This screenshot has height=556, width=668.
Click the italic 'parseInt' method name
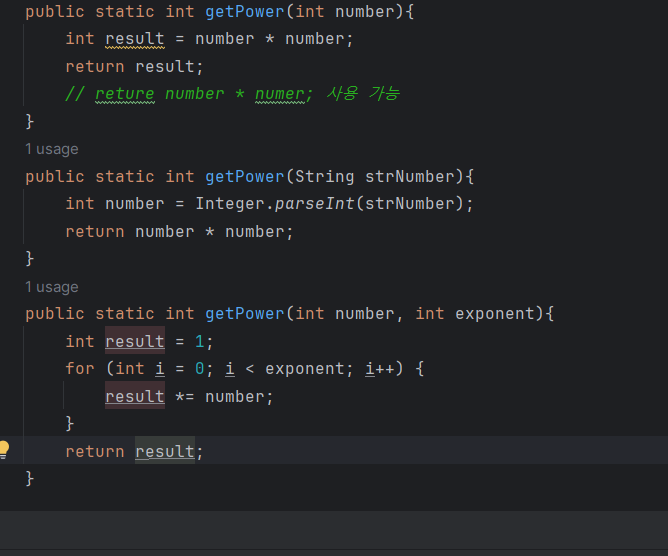pos(314,204)
